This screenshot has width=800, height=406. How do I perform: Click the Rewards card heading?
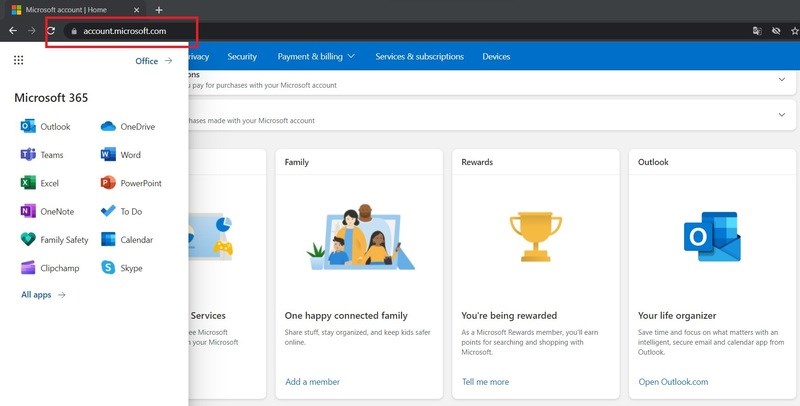click(477, 162)
